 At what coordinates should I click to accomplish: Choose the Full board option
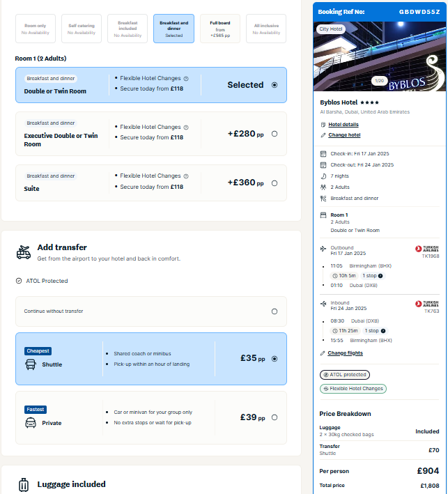pos(220,29)
